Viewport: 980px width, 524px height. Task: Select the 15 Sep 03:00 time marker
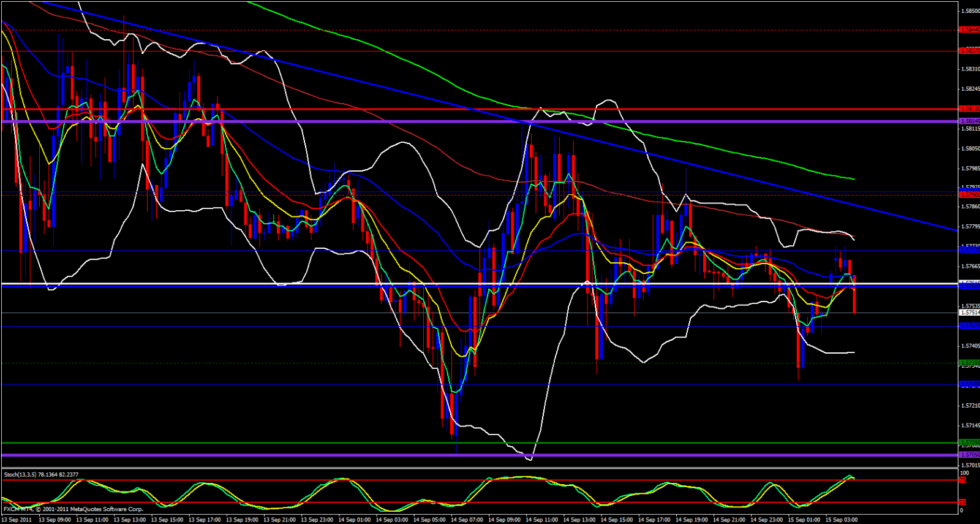click(842, 520)
